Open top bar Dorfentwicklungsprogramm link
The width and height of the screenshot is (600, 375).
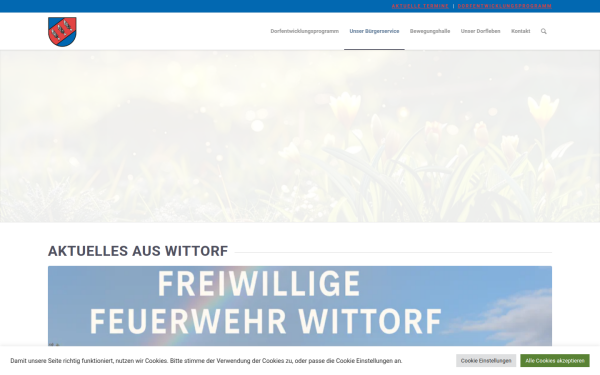[x=504, y=6]
